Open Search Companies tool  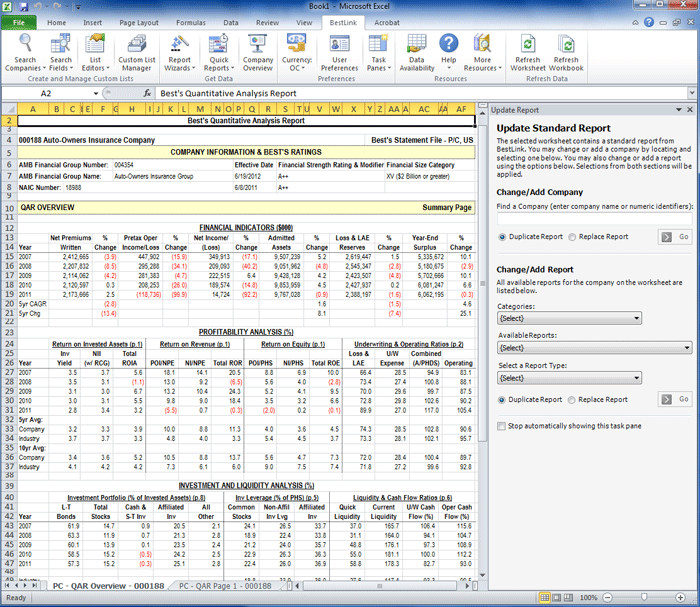click(25, 53)
